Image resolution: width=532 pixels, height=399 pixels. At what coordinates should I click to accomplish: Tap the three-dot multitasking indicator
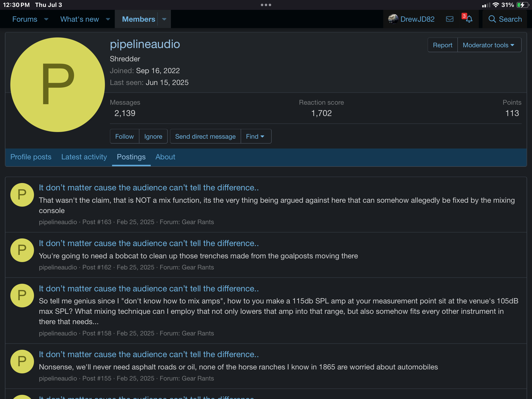tap(266, 5)
